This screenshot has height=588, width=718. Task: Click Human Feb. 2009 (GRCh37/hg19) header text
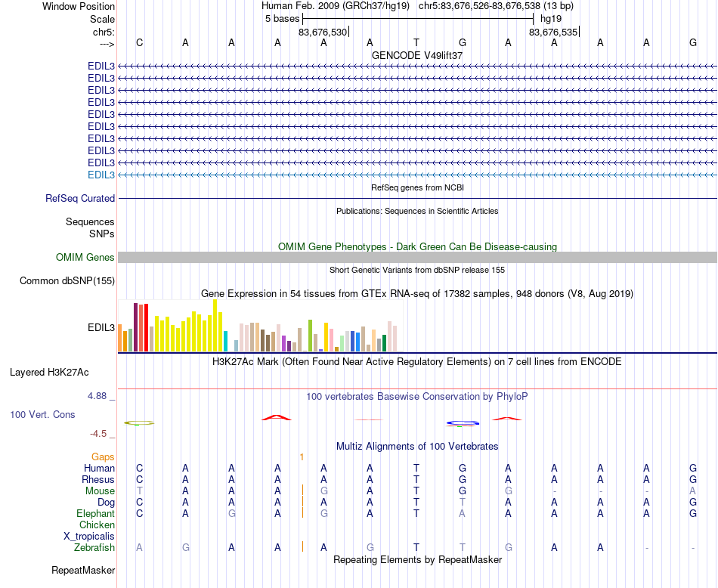335,6
